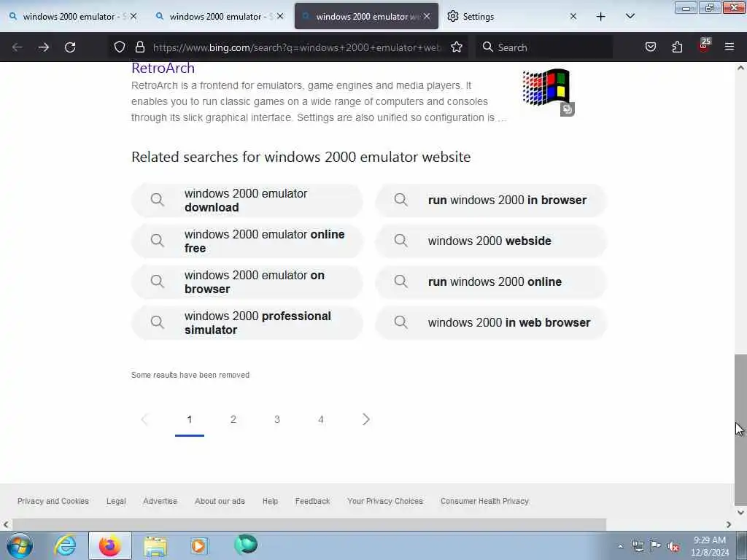Open the Windows Start menu
The image size is (747, 560).
pyautogui.click(x=20, y=545)
